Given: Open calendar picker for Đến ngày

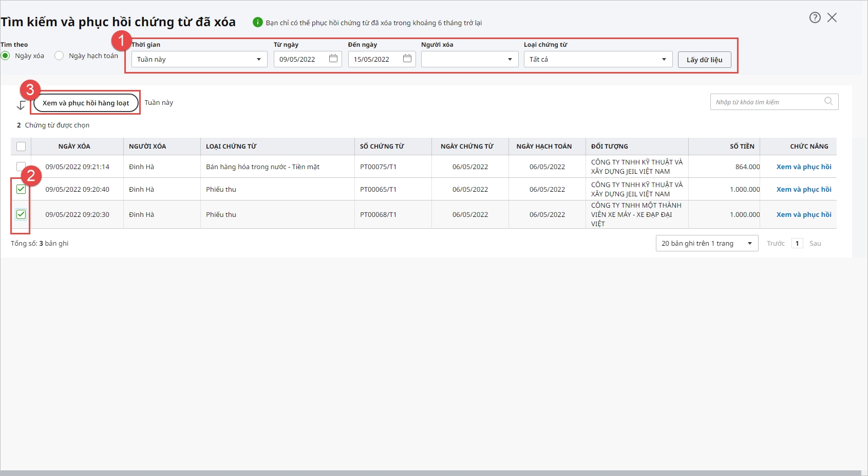Looking at the screenshot, I should [407, 59].
